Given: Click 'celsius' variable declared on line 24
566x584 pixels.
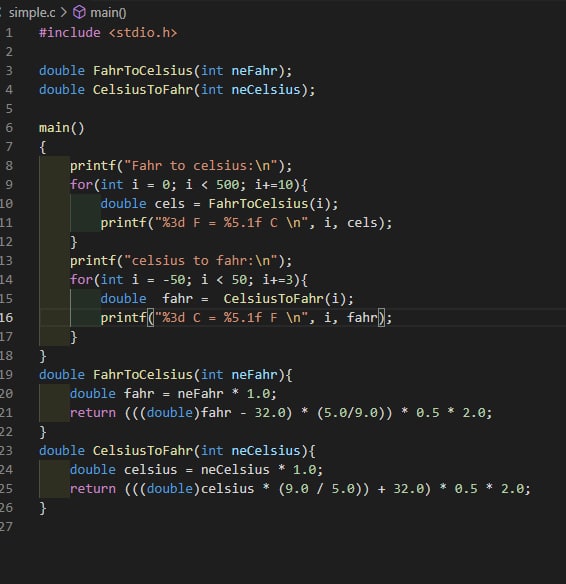Looking at the screenshot, I should point(150,470).
